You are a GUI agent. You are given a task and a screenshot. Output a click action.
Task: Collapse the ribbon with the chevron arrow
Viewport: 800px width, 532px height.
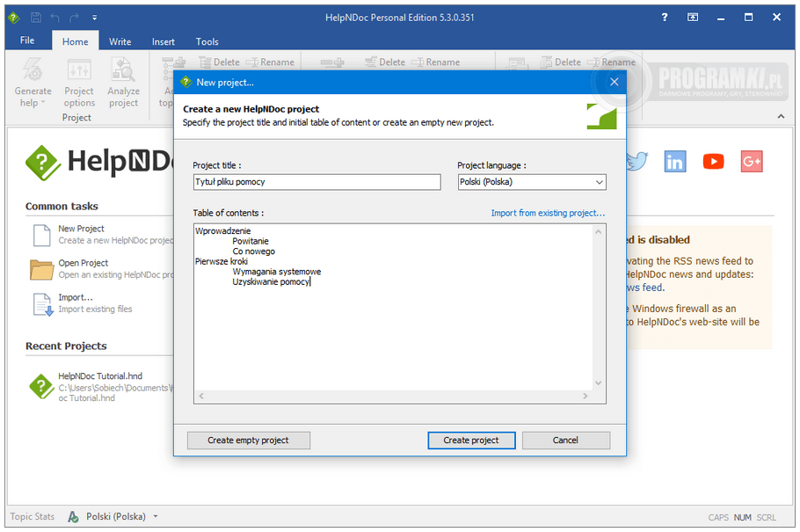782,116
